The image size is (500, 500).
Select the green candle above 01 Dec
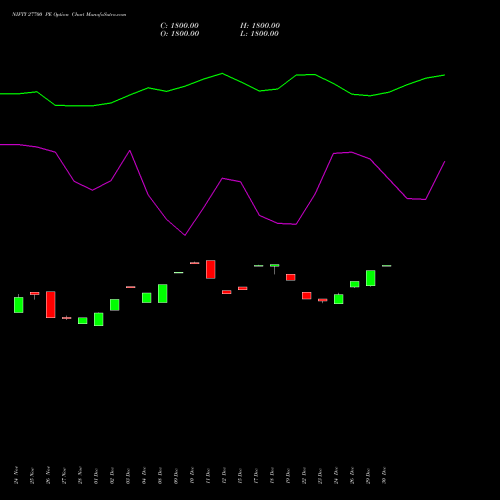click(x=99, y=319)
